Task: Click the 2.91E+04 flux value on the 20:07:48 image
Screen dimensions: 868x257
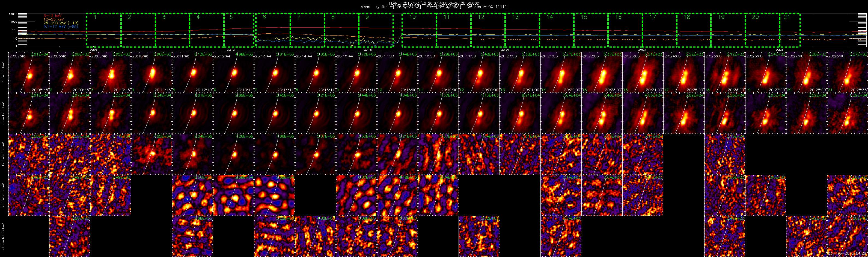Action: pyautogui.click(x=40, y=54)
